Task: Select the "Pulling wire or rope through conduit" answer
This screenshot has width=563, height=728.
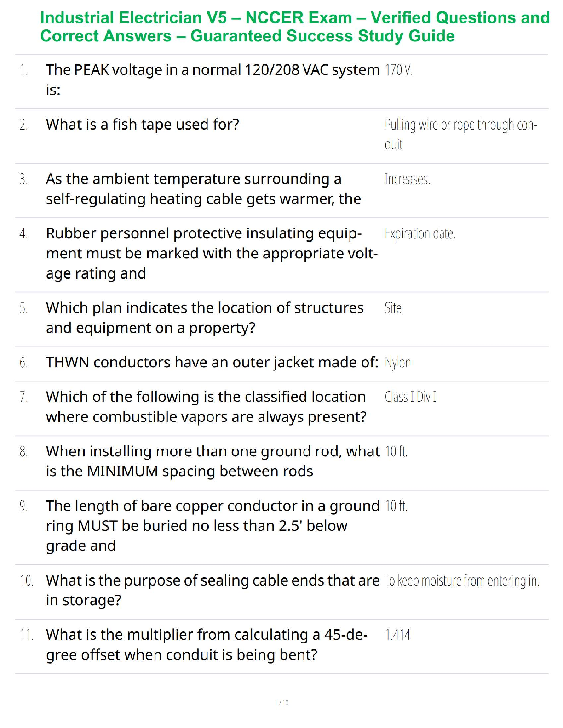Action: pyautogui.click(x=460, y=134)
